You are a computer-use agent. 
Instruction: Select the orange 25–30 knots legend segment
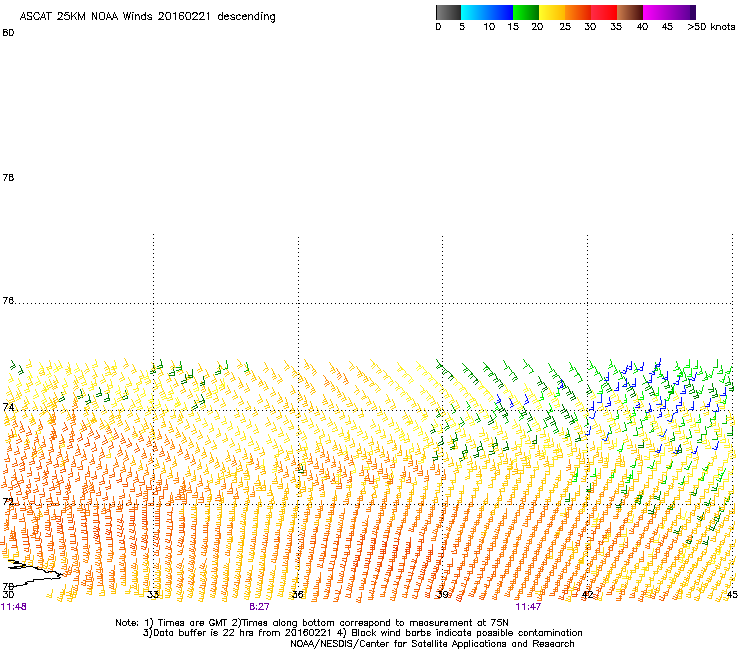[x=578, y=12]
